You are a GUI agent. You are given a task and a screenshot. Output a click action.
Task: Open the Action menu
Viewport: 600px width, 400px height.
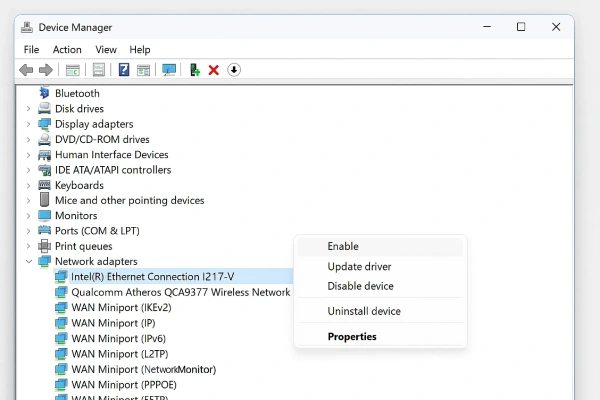(x=67, y=50)
